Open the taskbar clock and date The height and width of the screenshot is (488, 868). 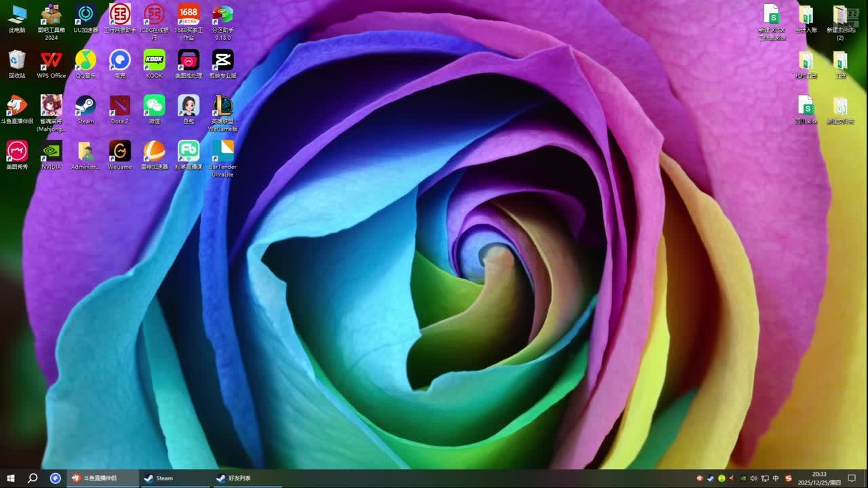coord(819,479)
